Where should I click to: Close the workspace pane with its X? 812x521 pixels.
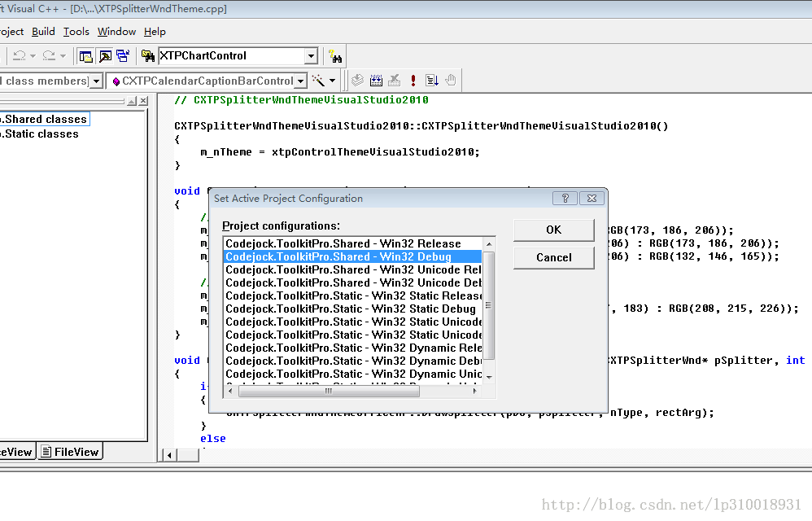[x=143, y=101]
